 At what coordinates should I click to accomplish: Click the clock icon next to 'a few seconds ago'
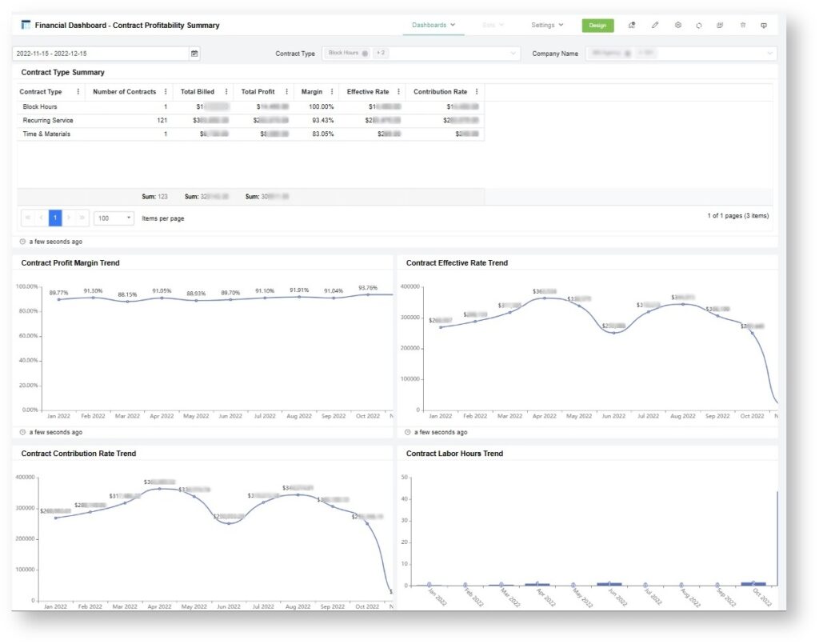pyautogui.click(x=22, y=241)
